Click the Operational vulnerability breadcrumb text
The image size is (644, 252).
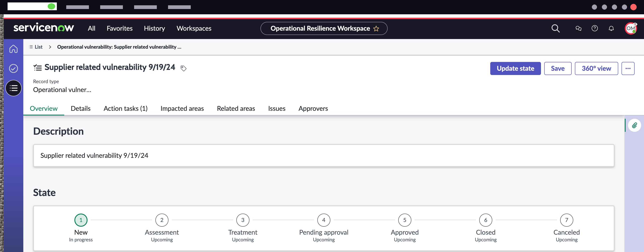(x=119, y=47)
